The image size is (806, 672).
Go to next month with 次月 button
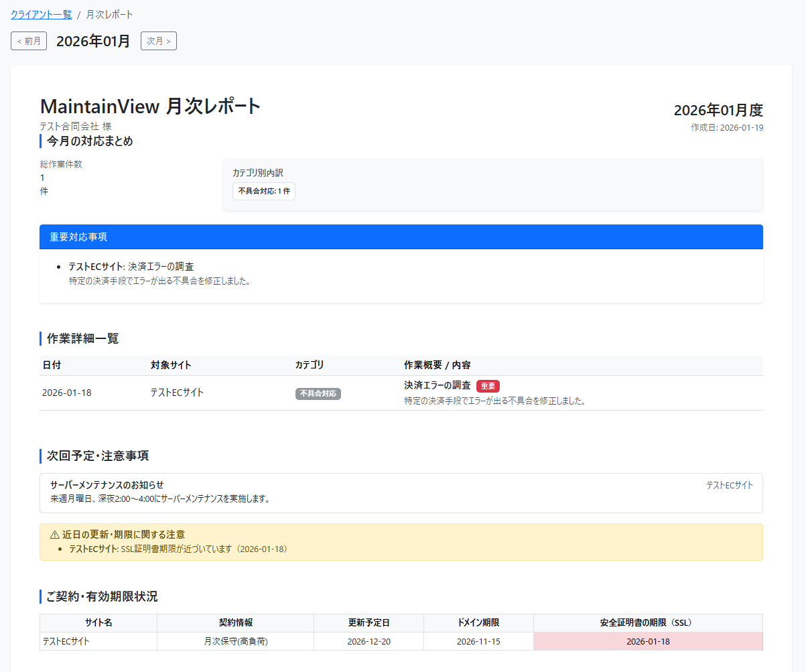(159, 41)
